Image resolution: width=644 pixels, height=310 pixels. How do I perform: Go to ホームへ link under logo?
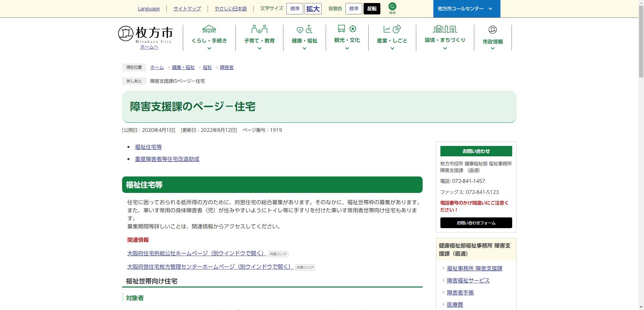[149, 47]
